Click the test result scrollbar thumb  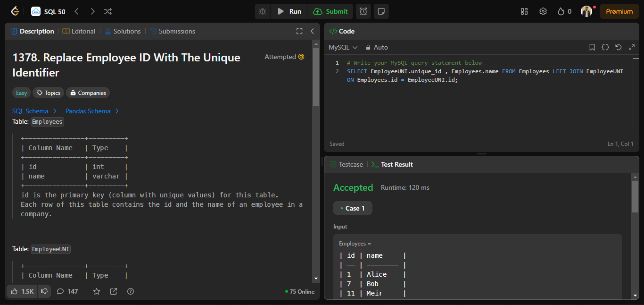click(x=635, y=196)
